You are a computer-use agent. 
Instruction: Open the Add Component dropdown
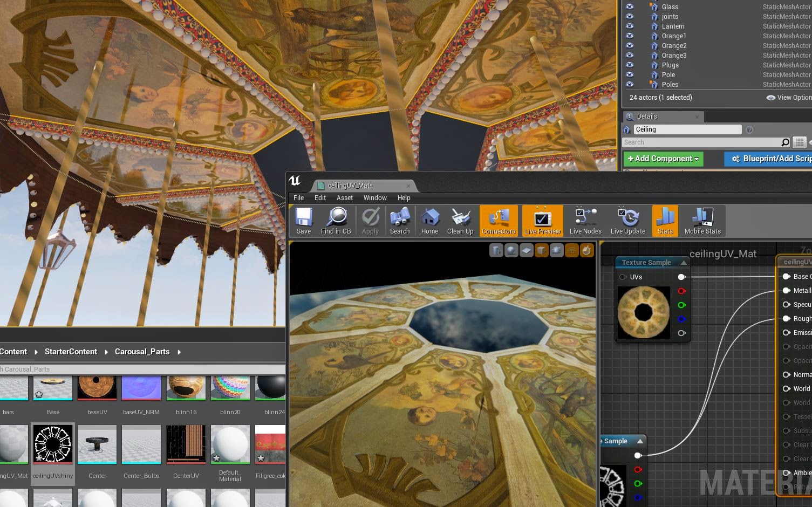pyautogui.click(x=663, y=159)
